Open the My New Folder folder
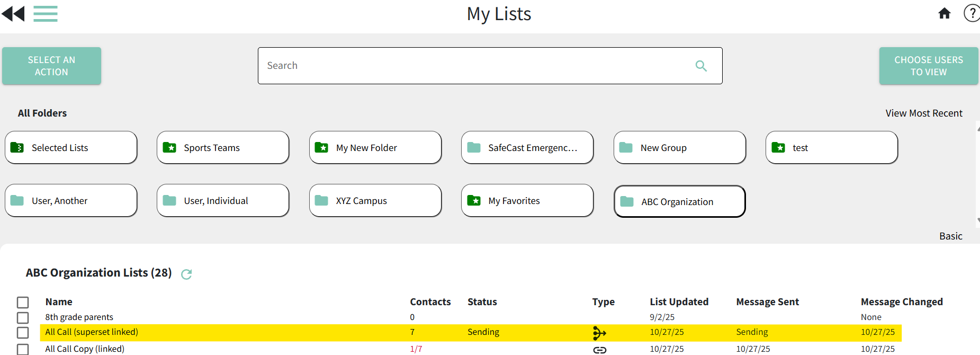This screenshot has width=980, height=355. pos(375,147)
